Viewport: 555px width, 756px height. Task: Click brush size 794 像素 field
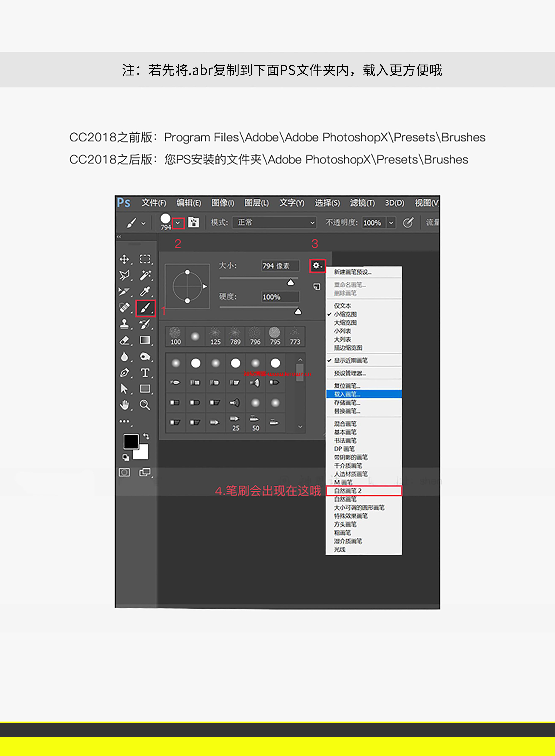280,266
